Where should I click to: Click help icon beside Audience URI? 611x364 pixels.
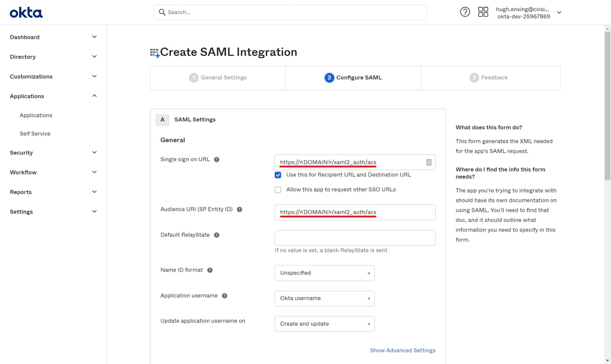[x=239, y=210]
